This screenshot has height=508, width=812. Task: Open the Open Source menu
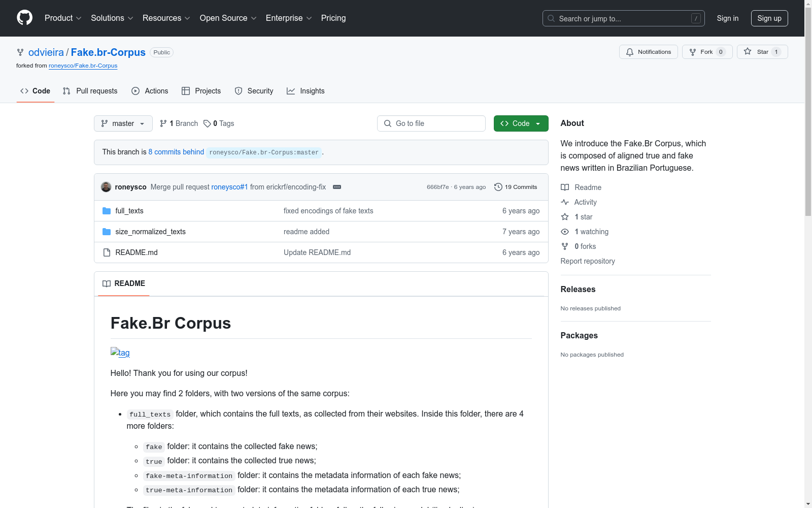coord(228,18)
